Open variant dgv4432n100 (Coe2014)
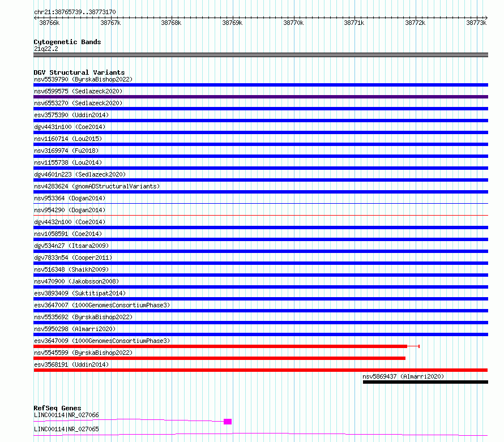Screen dimensions: 504x442 pos(70,222)
